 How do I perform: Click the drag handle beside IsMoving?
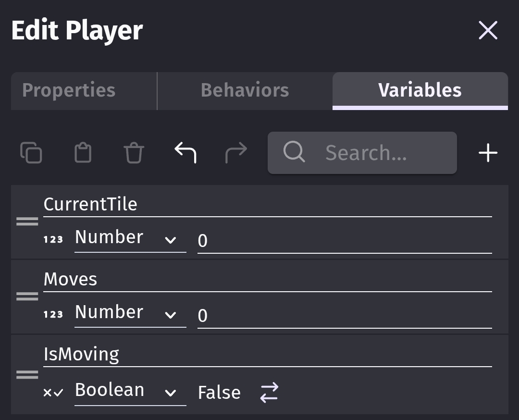pos(27,375)
